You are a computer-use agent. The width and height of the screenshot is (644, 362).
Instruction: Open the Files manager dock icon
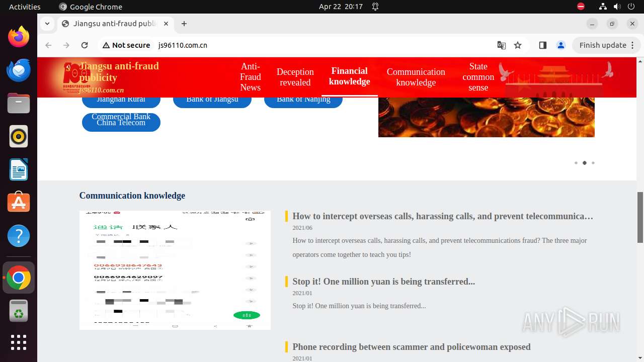pyautogui.click(x=19, y=103)
